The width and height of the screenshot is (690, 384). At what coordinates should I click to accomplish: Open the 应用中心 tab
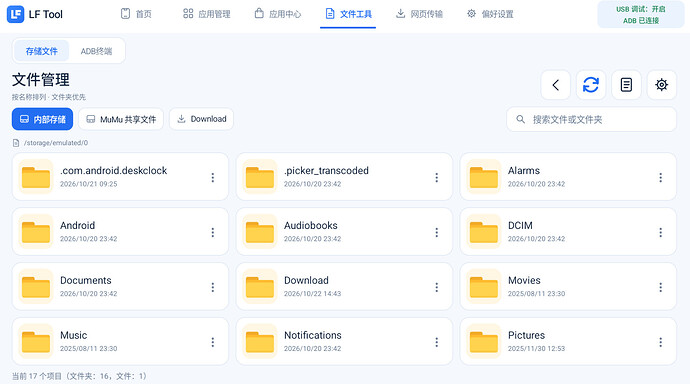point(278,14)
